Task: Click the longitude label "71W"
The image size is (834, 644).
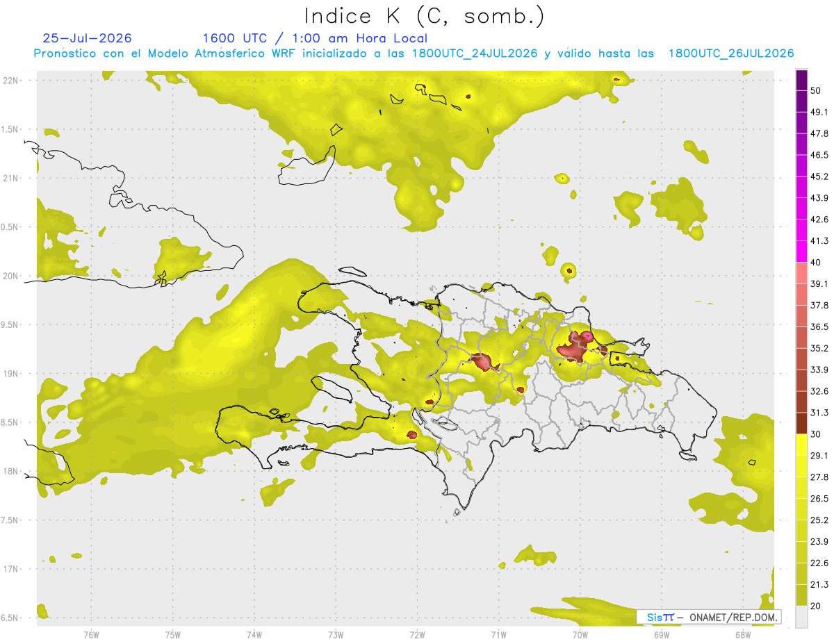Action: click(498, 635)
